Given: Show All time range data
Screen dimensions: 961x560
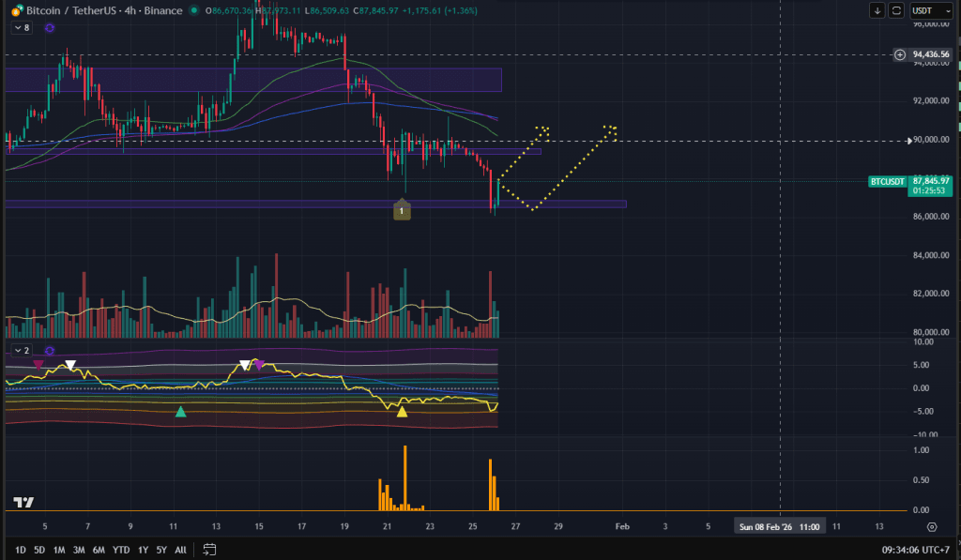Looking at the screenshot, I should coord(180,549).
